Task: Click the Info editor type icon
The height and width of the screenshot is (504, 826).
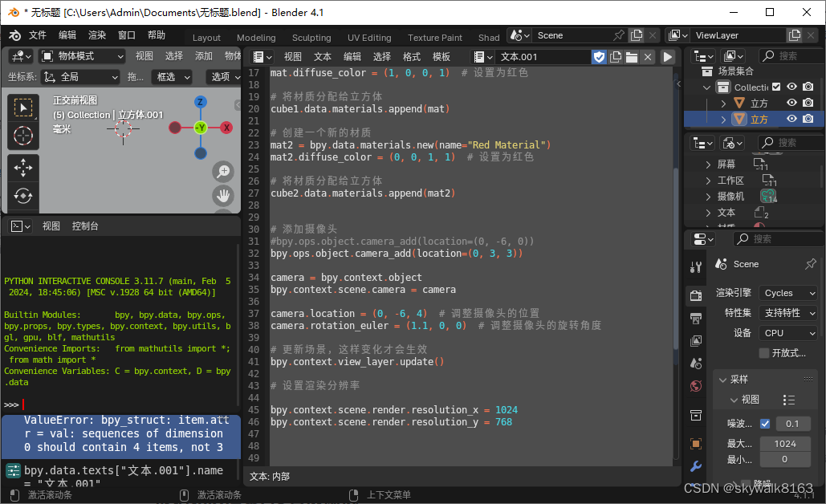Action: 13,470
